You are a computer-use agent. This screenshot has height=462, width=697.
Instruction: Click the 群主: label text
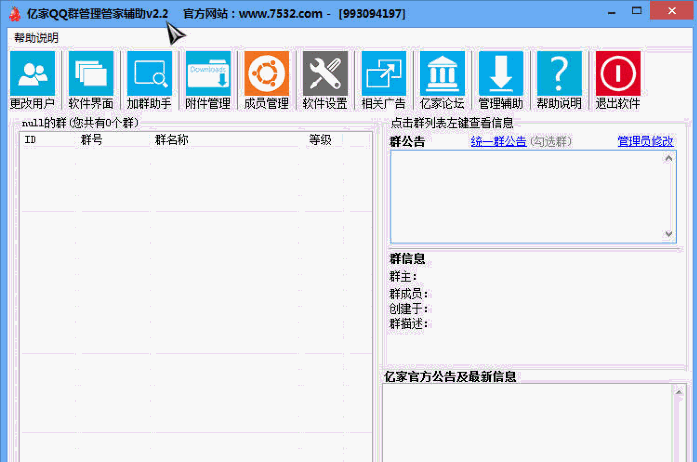pos(403,277)
